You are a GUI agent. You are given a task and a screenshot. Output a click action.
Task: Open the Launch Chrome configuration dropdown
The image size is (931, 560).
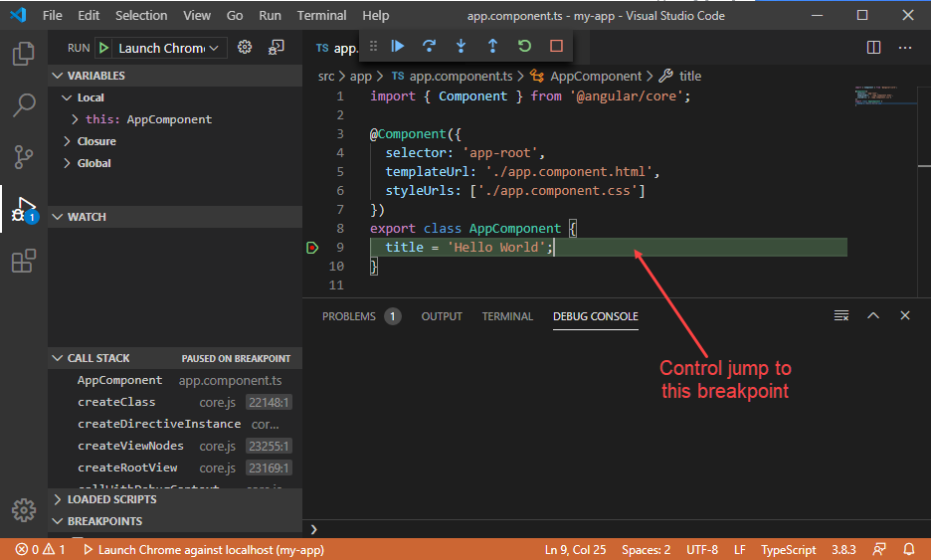(x=169, y=48)
